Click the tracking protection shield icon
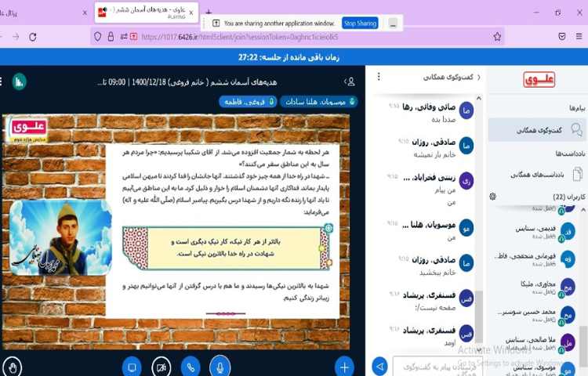This screenshot has width=588, height=376. click(x=98, y=37)
